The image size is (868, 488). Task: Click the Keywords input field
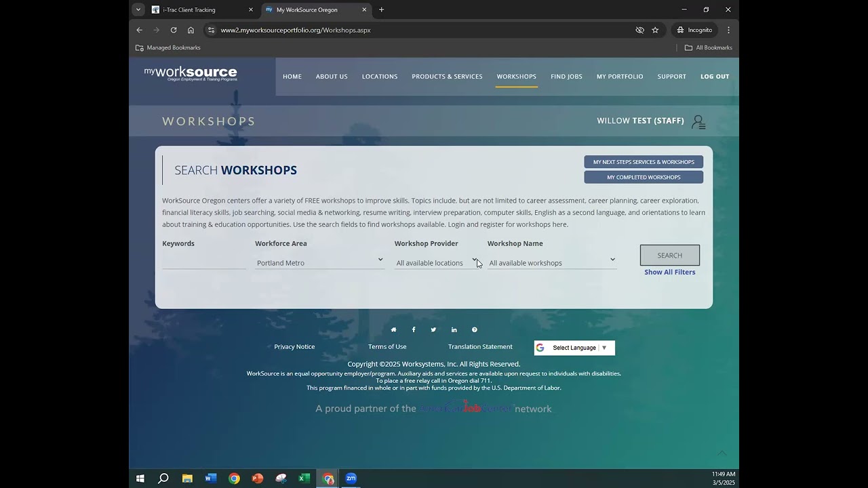(x=204, y=262)
